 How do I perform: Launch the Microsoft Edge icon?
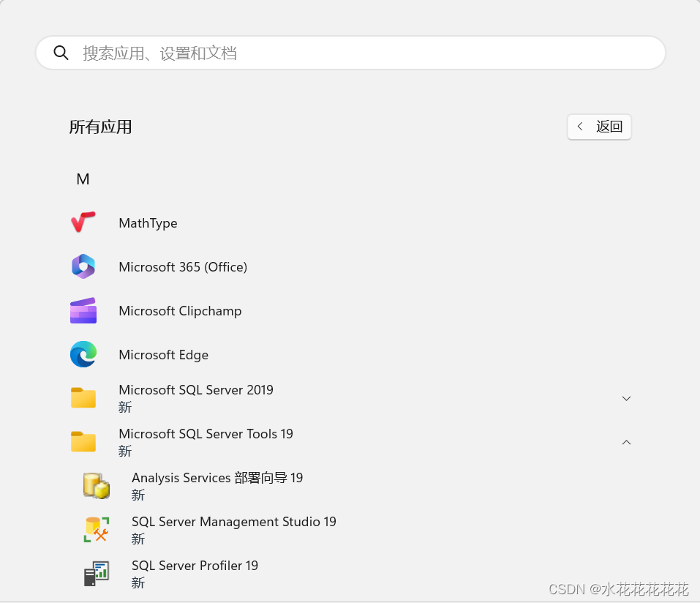(x=83, y=354)
